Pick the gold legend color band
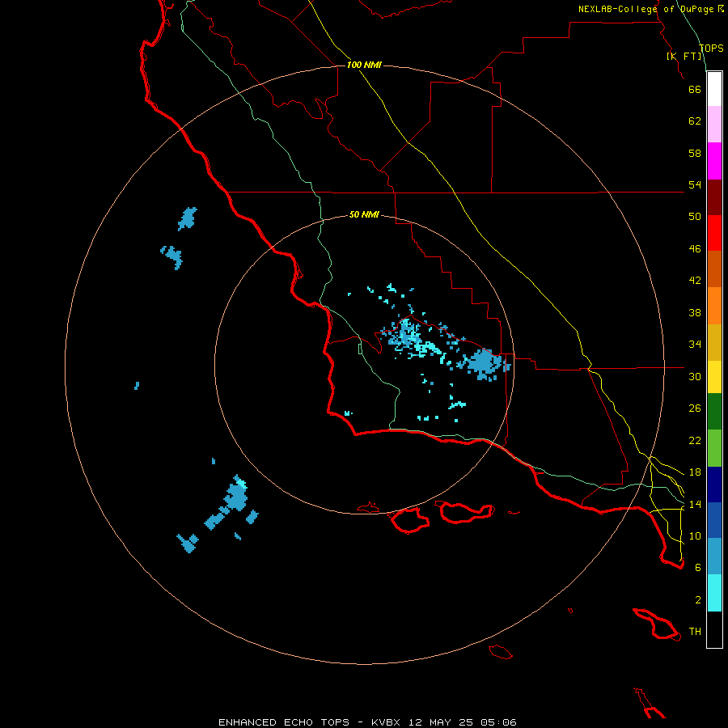 [714, 342]
